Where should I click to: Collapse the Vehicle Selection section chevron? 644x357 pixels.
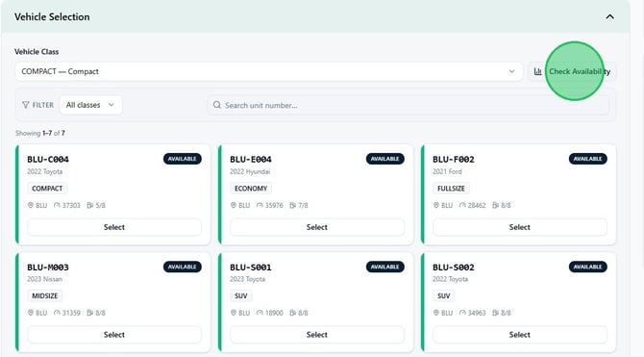click(x=610, y=17)
